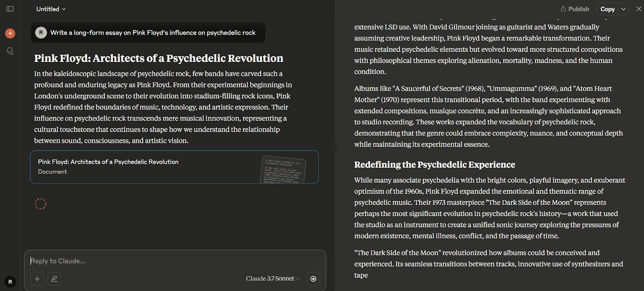Start a new chat with orange plus

click(x=10, y=33)
